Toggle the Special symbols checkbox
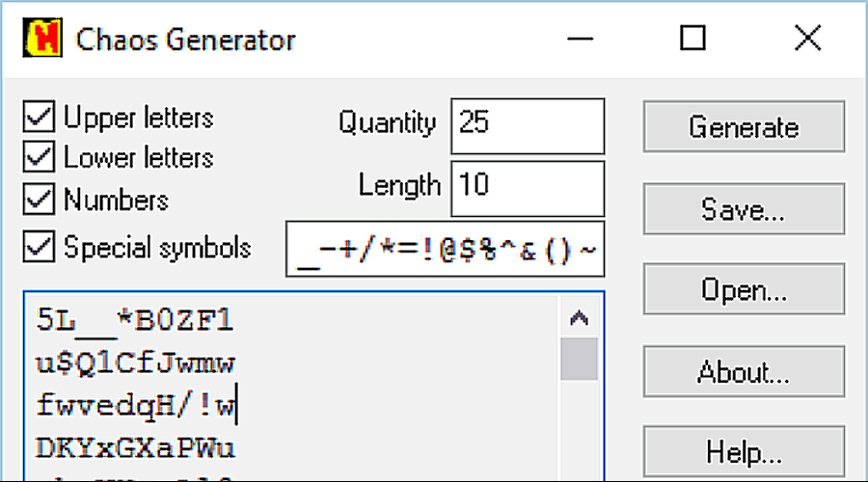The height and width of the screenshot is (482, 868). point(40,247)
